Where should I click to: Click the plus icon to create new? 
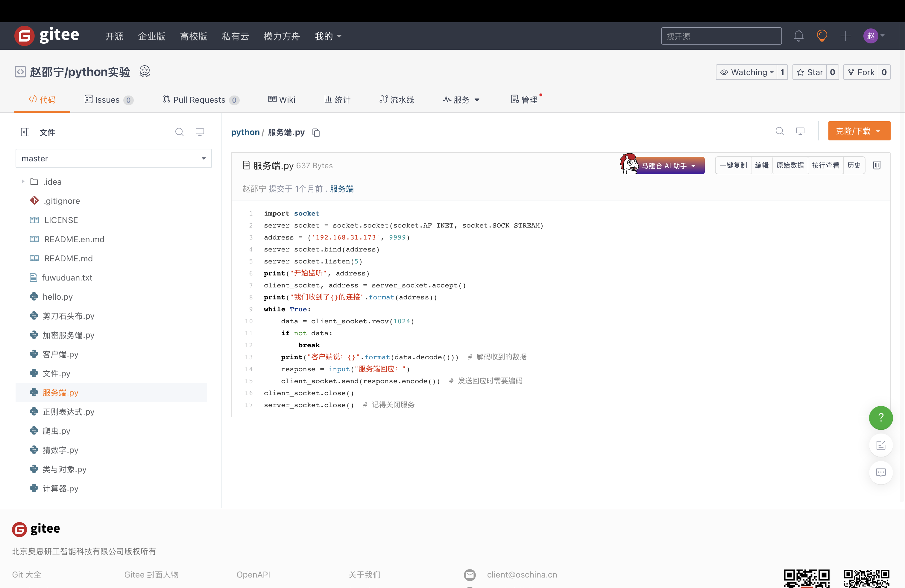(845, 36)
